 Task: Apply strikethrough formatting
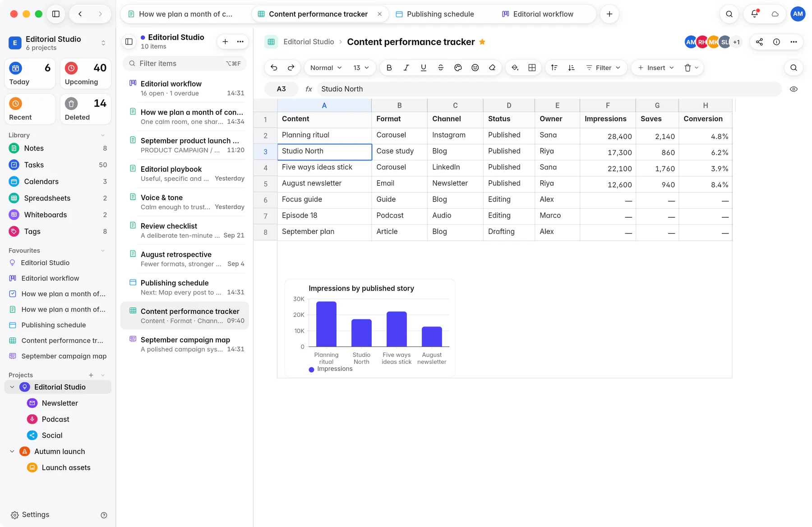[441, 68]
